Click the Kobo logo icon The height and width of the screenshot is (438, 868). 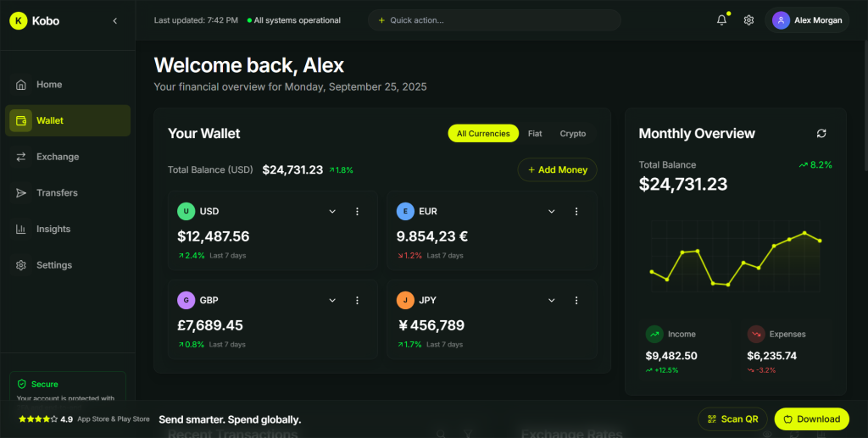click(19, 20)
